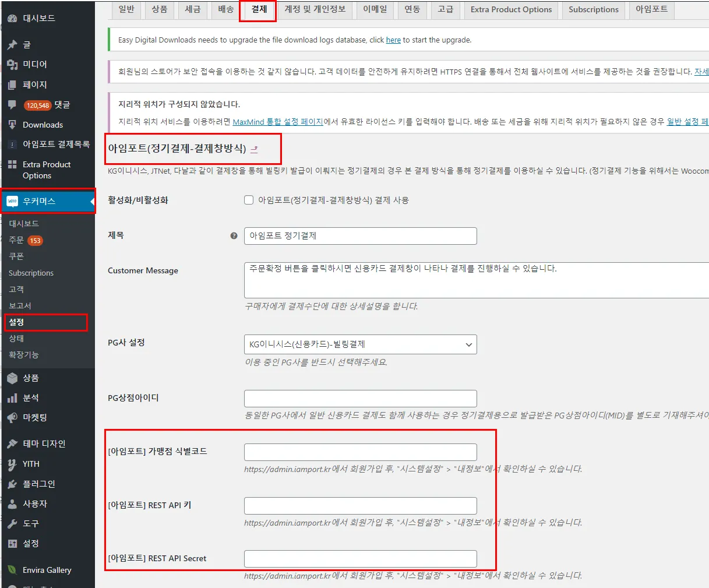Click the 미디어 media icon
Screen dimensions: 709x588
[x=12, y=65]
